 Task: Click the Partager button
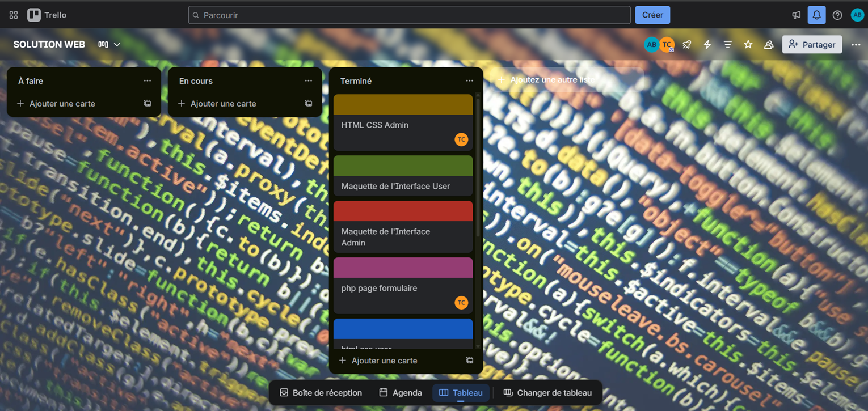click(x=812, y=44)
